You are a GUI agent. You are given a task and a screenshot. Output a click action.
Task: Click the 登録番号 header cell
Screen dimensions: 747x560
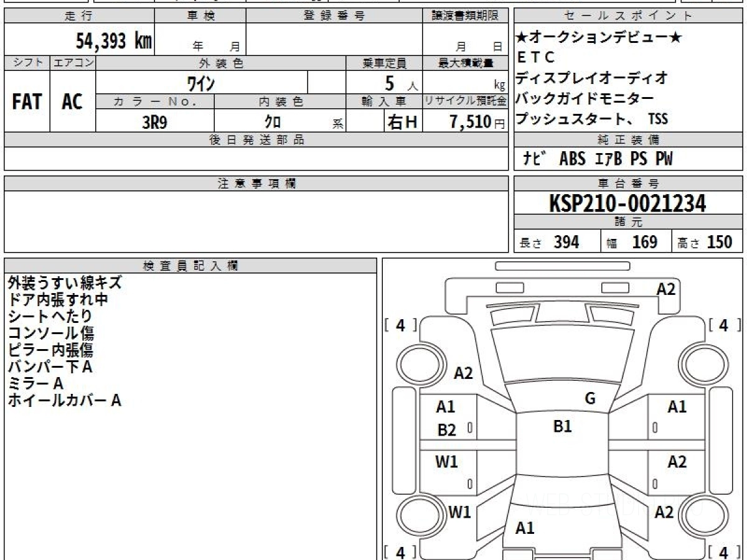point(334,16)
